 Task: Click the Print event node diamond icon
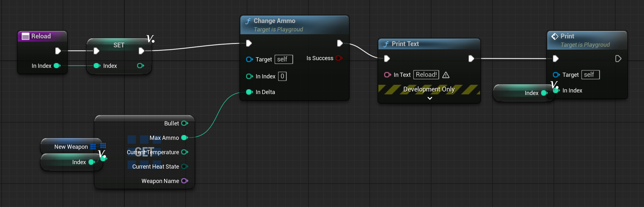(x=555, y=36)
